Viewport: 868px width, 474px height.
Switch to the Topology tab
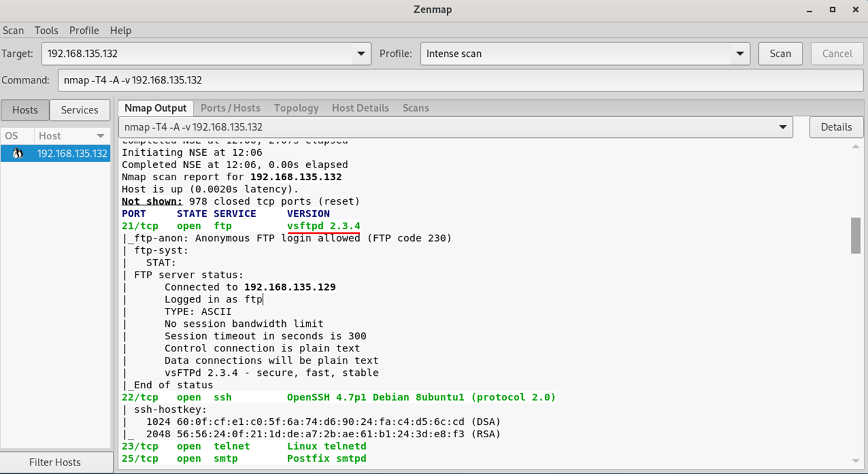click(x=296, y=108)
